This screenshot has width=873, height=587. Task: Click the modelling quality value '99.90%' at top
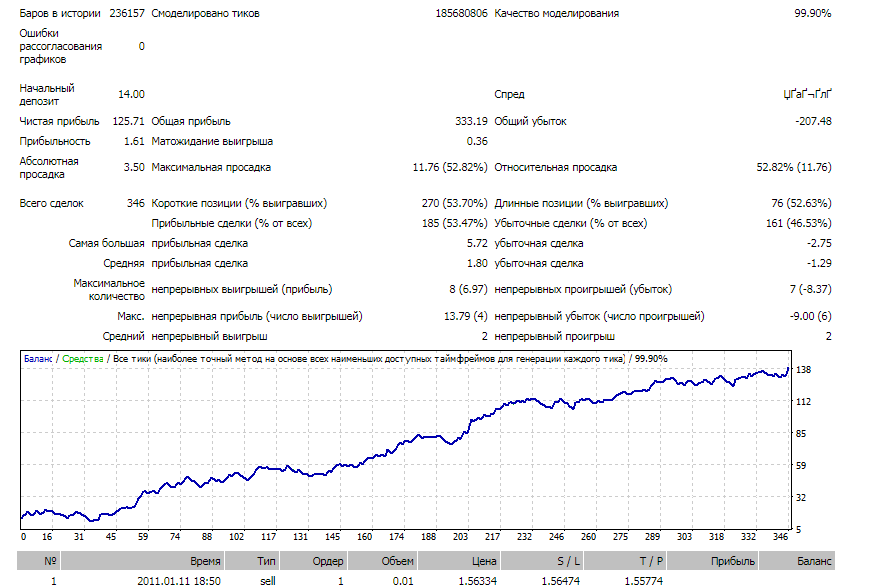coord(813,13)
